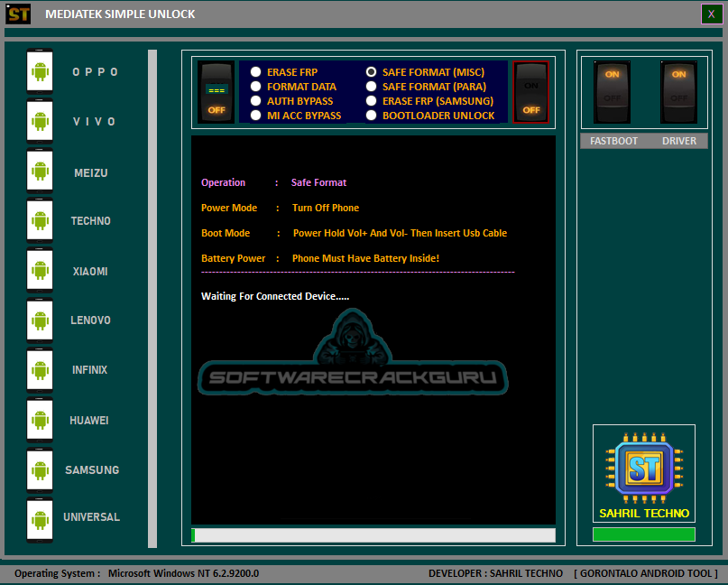Click the DRIVER label
This screenshot has width=728, height=585.
click(x=679, y=141)
